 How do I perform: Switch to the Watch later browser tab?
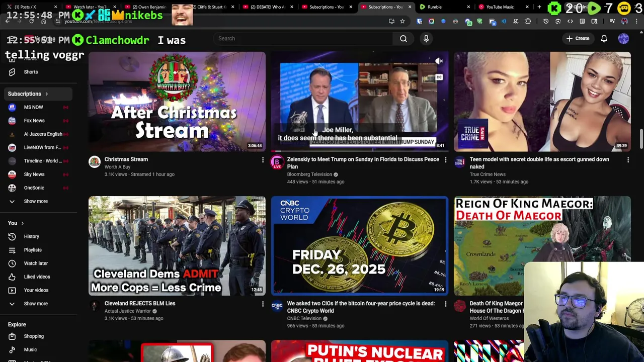tap(91, 7)
